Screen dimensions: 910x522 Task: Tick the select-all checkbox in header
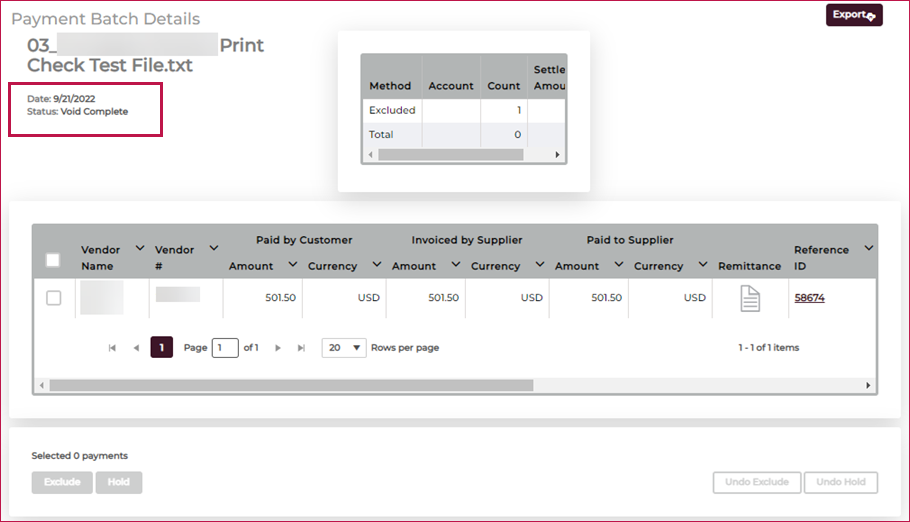tap(53, 260)
